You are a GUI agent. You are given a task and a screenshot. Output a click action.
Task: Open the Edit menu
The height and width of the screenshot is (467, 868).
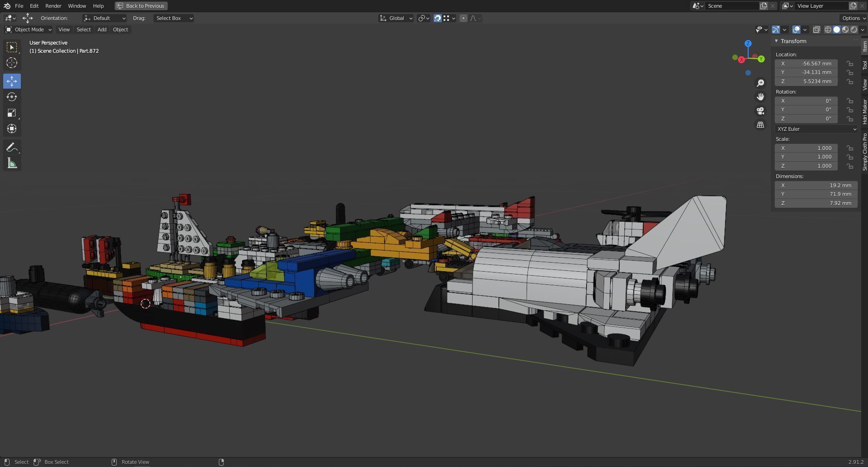coord(34,6)
